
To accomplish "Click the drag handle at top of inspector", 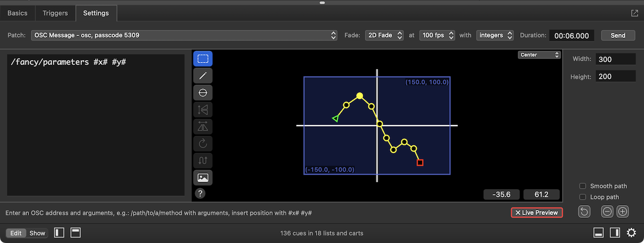I will coord(322,2).
